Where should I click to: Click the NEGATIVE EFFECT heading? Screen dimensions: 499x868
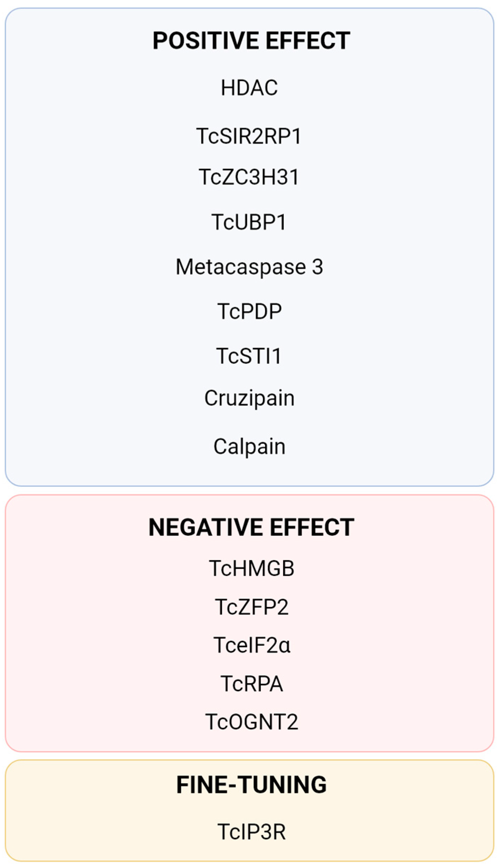(251, 527)
